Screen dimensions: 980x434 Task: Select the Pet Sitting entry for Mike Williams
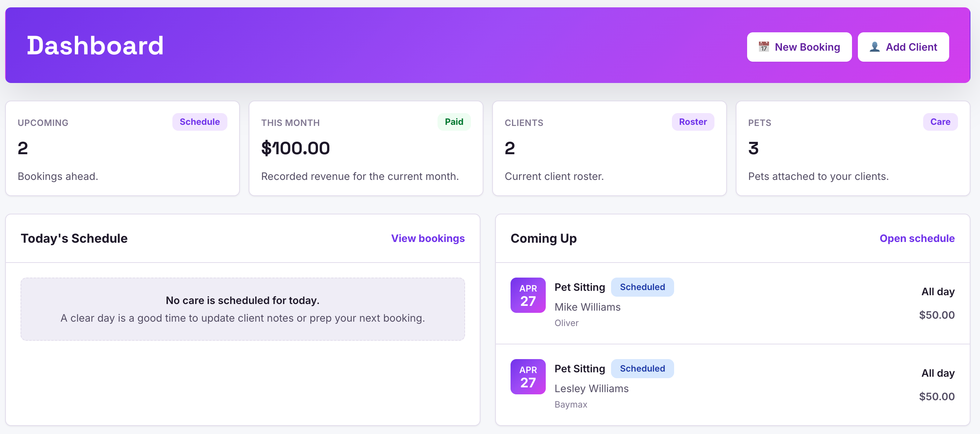pyautogui.click(x=579, y=287)
